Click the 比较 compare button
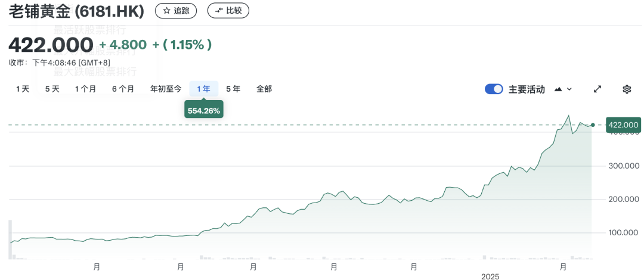 coord(228,11)
